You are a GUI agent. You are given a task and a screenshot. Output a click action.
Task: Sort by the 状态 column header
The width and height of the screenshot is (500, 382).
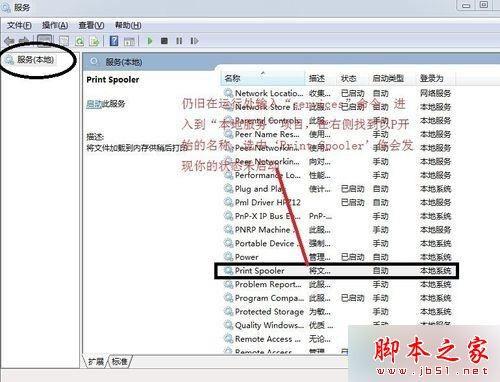click(353, 78)
